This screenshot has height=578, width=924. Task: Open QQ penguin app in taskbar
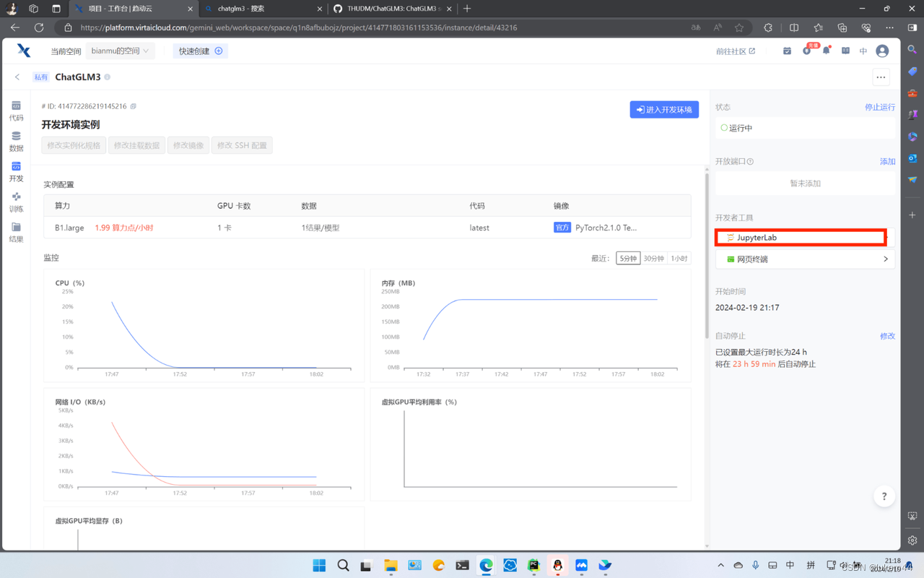point(557,565)
